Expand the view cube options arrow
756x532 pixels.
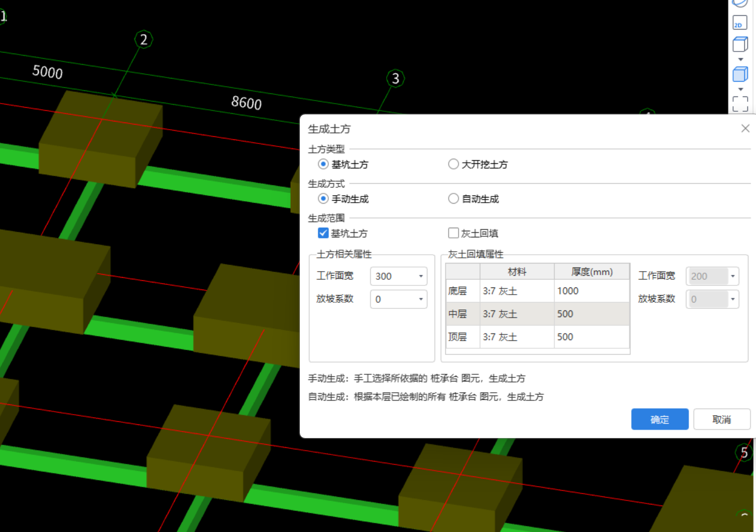click(741, 60)
